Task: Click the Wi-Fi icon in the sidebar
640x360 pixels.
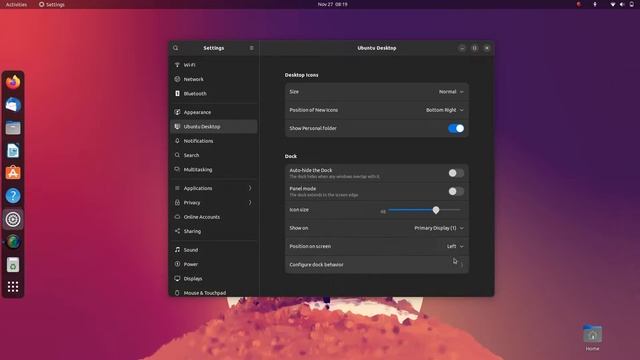Action: pyautogui.click(x=177, y=65)
